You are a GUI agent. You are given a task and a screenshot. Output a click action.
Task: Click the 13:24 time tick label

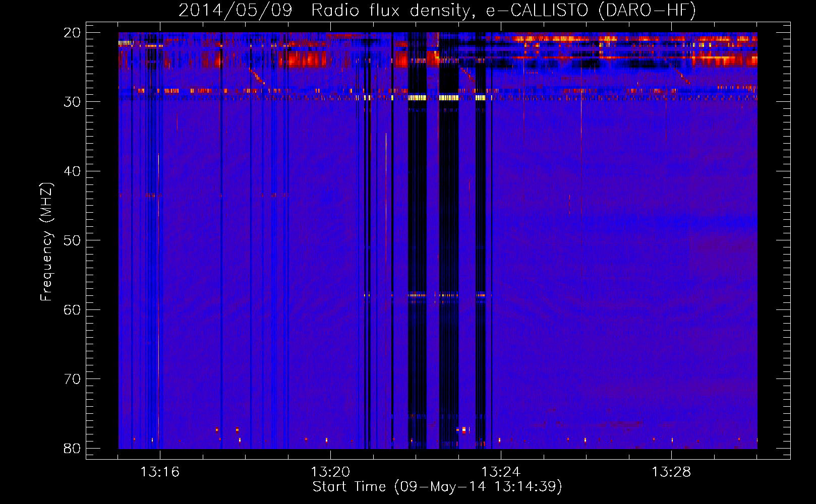point(501,472)
